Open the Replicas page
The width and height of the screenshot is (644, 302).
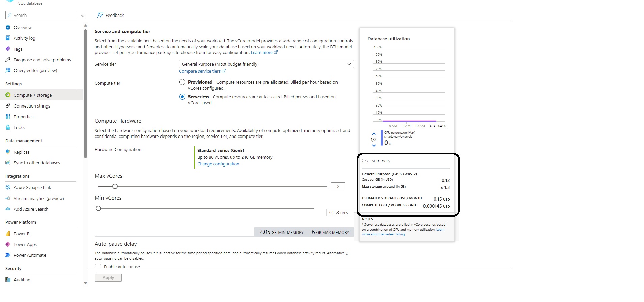click(x=22, y=152)
